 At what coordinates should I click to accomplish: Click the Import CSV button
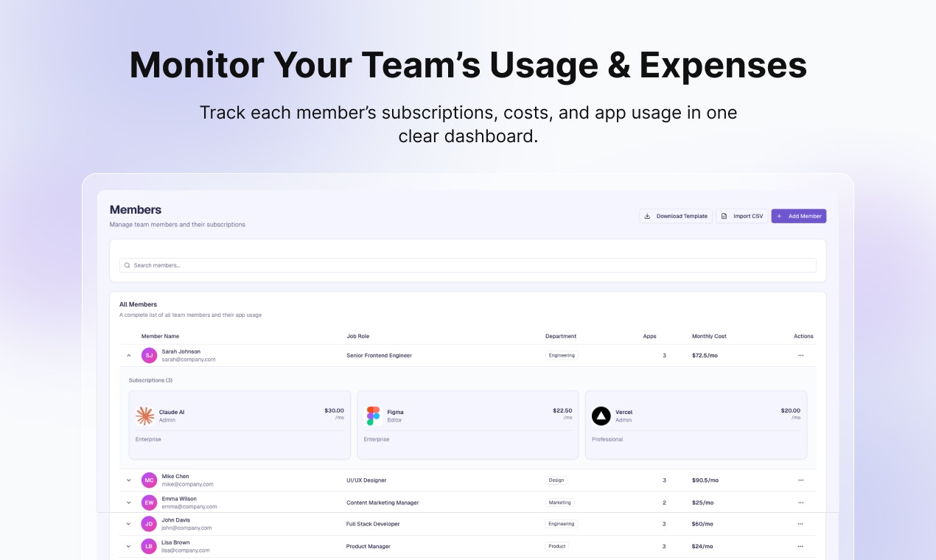(741, 216)
